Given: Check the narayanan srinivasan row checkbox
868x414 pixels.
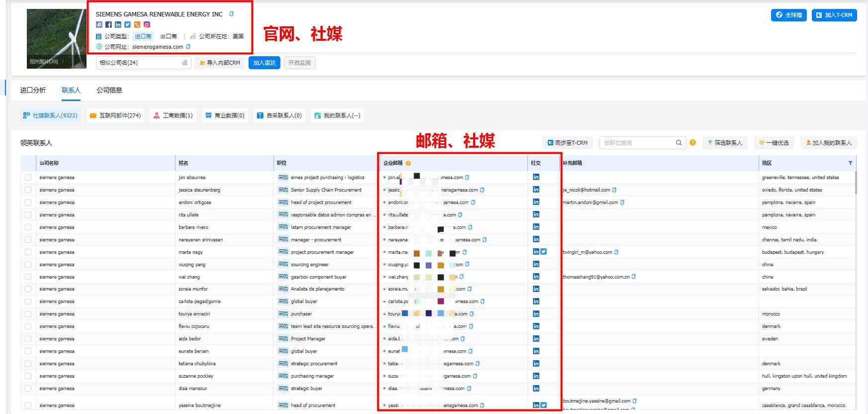Looking at the screenshot, I should 28,239.
